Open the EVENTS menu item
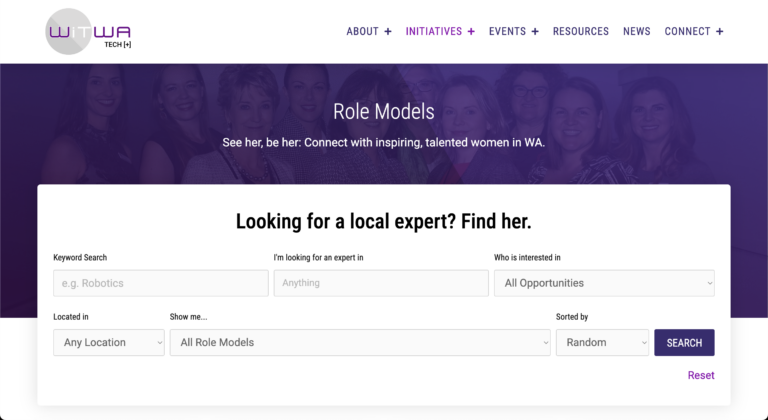 (507, 31)
